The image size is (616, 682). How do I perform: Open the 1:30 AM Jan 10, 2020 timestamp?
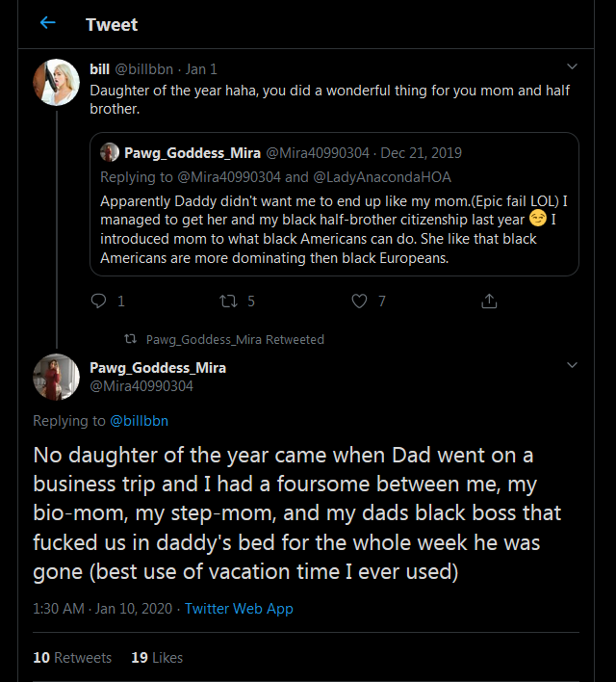(x=103, y=609)
